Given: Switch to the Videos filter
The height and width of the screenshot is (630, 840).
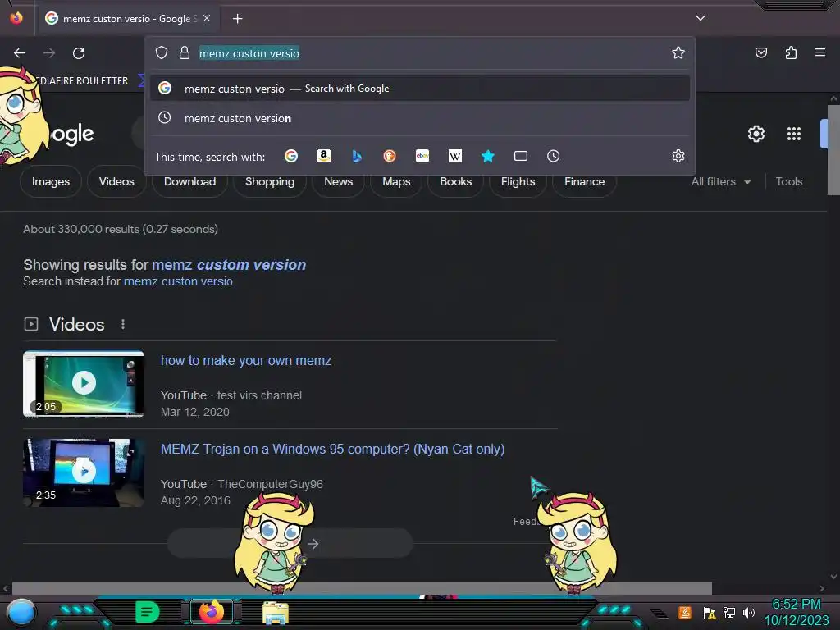Looking at the screenshot, I should point(116,181).
